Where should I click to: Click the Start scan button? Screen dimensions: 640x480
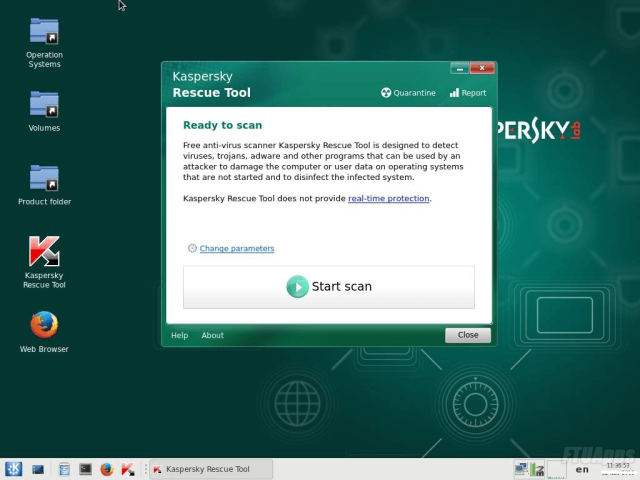point(329,287)
